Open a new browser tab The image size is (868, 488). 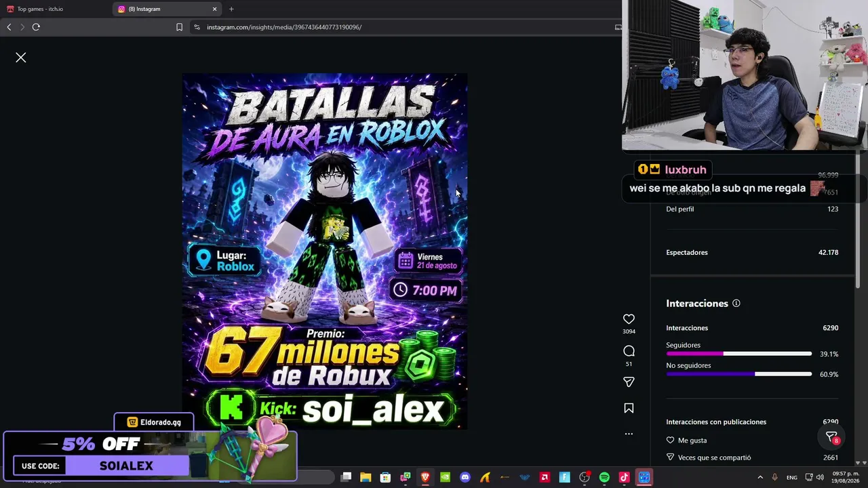pyautogui.click(x=231, y=9)
